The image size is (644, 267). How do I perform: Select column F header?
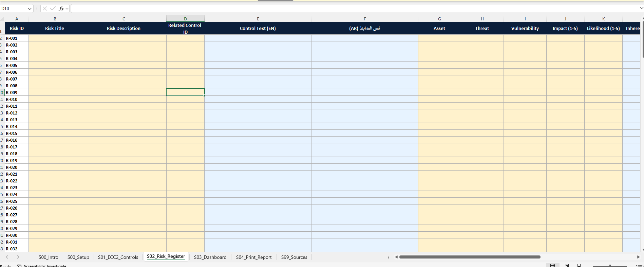[365, 19]
